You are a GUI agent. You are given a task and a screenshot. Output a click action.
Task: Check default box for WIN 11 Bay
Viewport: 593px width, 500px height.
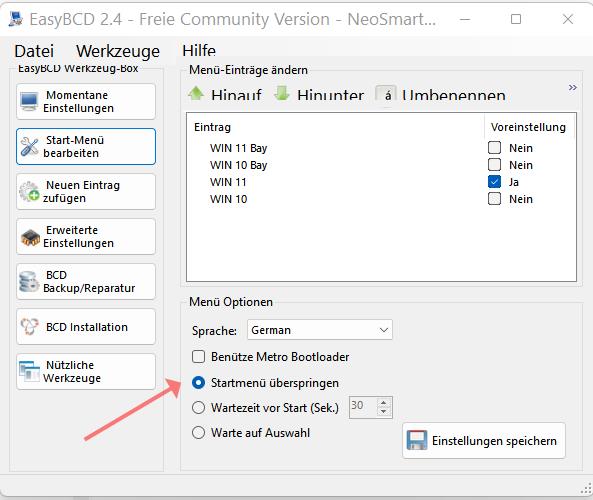494,148
